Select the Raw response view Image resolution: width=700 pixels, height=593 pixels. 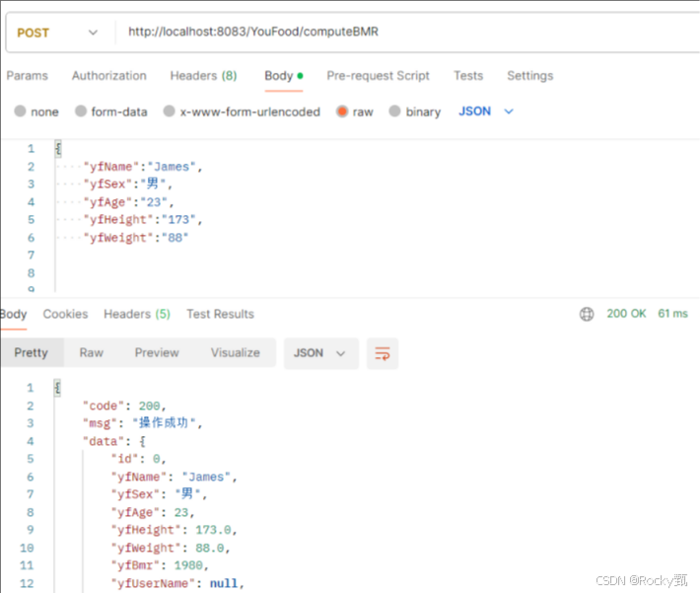point(91,352)
